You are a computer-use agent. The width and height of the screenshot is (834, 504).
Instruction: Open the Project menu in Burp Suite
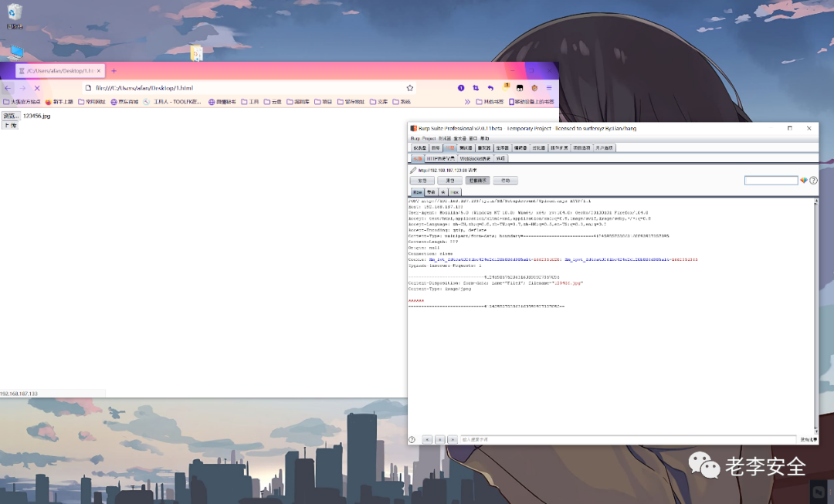click(429, 138)
